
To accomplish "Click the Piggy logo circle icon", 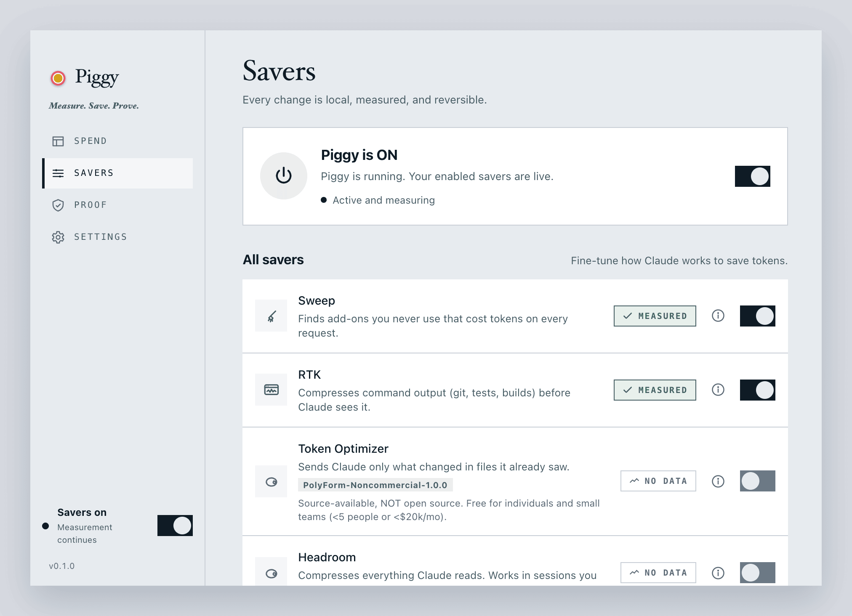I will [58, 78].
